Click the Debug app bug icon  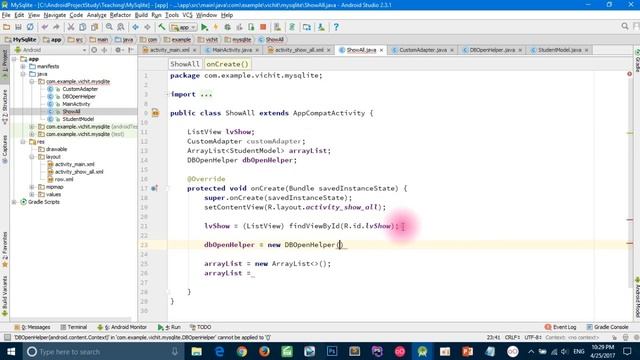click(x=228, y=27)
